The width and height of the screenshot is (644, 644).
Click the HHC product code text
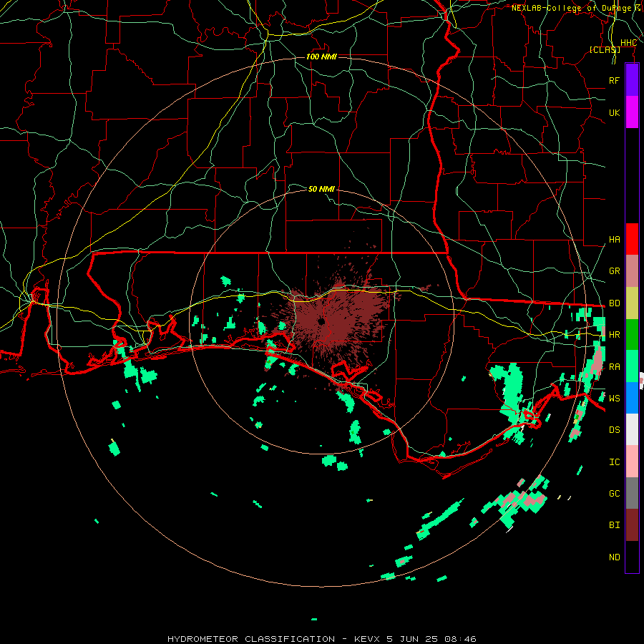click(628, 43)
